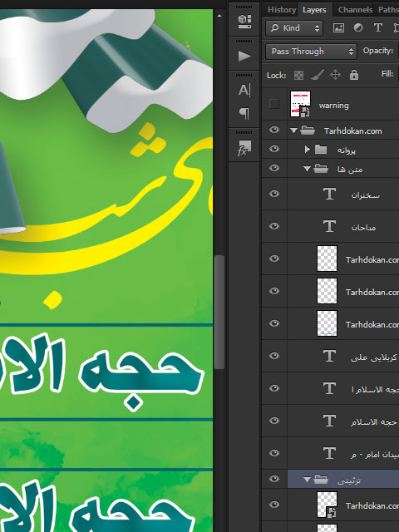Viewport: 399px width, 532px height.
Task: Hide the Tarhdokan.com group
Action: (x=274, y=130)
